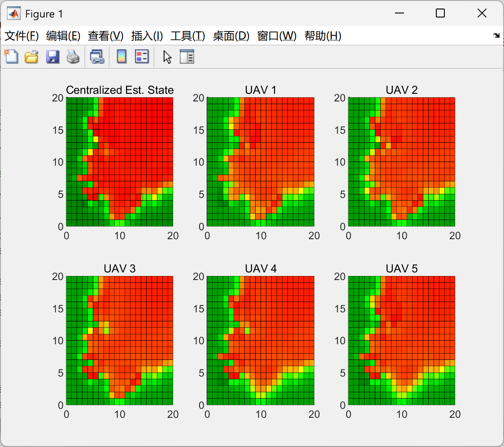This screenshot has height=447, width=504.
Task: Click the Link Plot toolbar icon
Action: (x=97, y=57)
